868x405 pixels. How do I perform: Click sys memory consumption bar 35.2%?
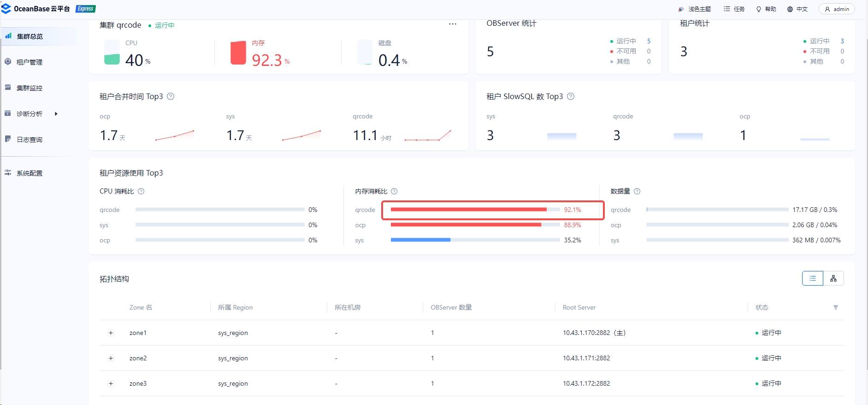[475, 240]
